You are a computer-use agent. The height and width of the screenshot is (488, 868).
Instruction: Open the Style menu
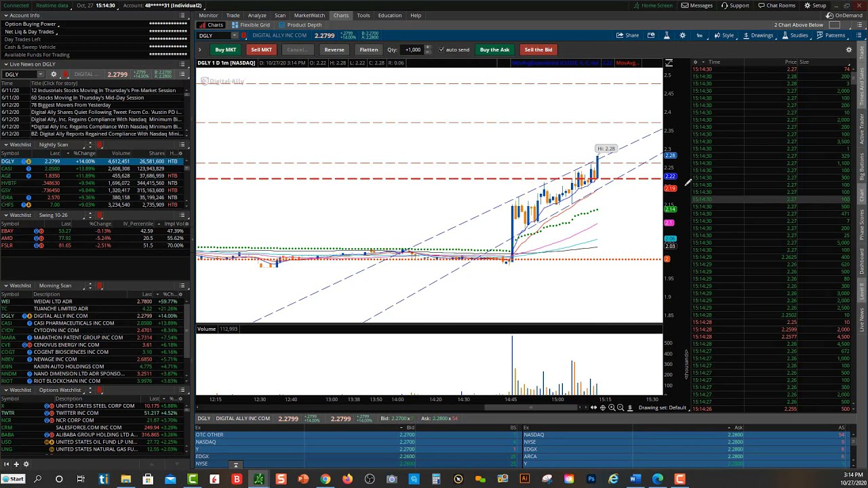tap(724, 35)
